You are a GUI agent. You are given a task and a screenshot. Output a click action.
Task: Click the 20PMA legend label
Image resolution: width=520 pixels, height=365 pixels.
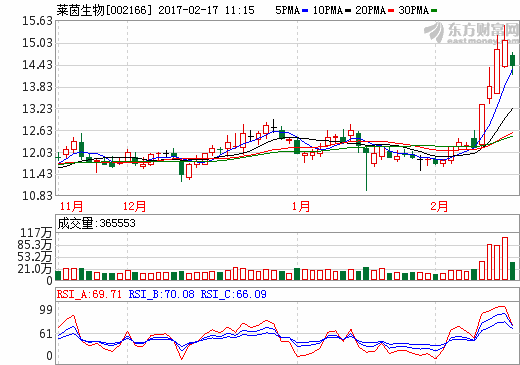pyautogui.click(x=371, y=10)
